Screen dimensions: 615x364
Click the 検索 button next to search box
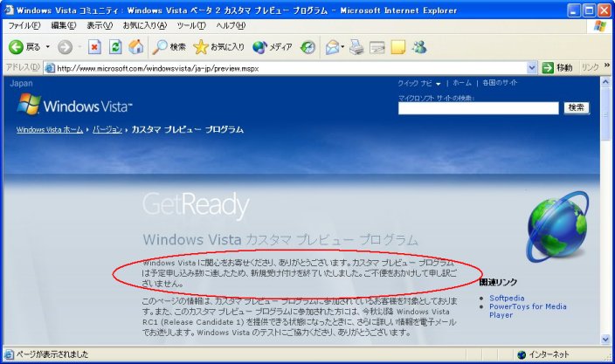(577, 107)
